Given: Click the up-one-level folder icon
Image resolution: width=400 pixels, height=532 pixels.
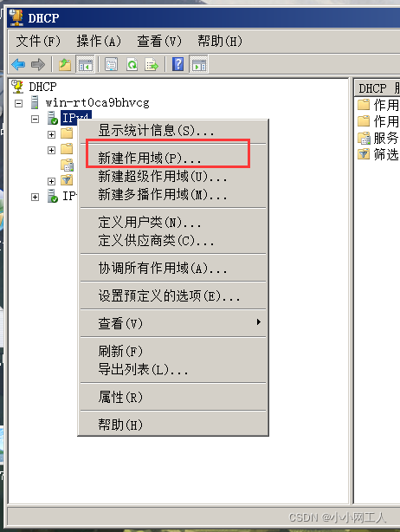Looking at the screenshot, I should pos(65,64).
